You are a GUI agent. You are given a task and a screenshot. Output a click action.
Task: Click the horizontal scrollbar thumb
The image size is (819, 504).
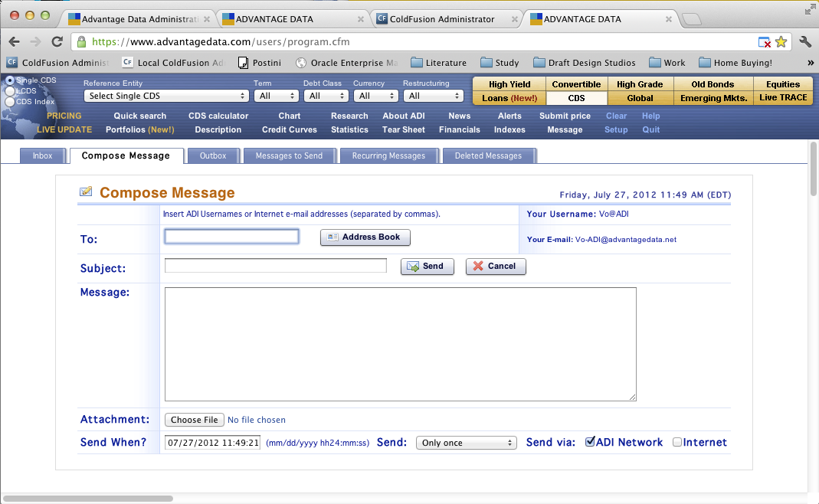(x=88, y=498)
